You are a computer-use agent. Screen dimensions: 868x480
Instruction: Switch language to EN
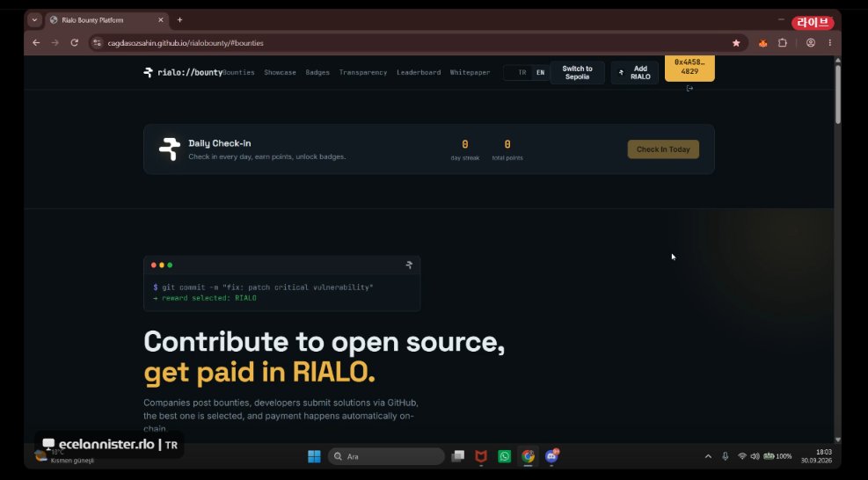pos(540,72)
